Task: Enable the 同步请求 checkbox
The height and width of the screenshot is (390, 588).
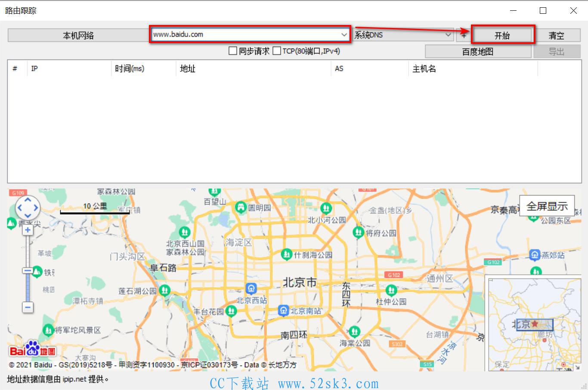Action: pos(233,51)
